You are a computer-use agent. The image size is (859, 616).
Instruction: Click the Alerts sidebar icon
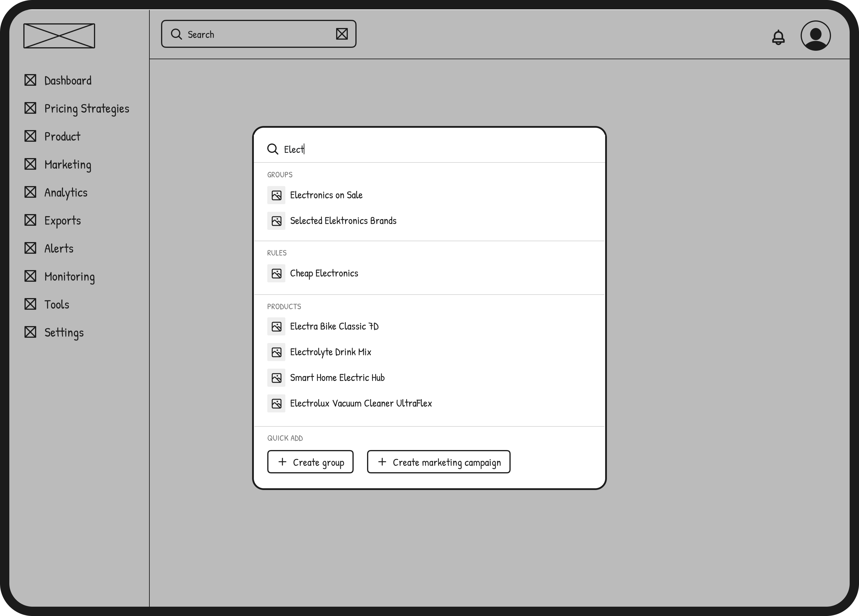coord(30,248)
